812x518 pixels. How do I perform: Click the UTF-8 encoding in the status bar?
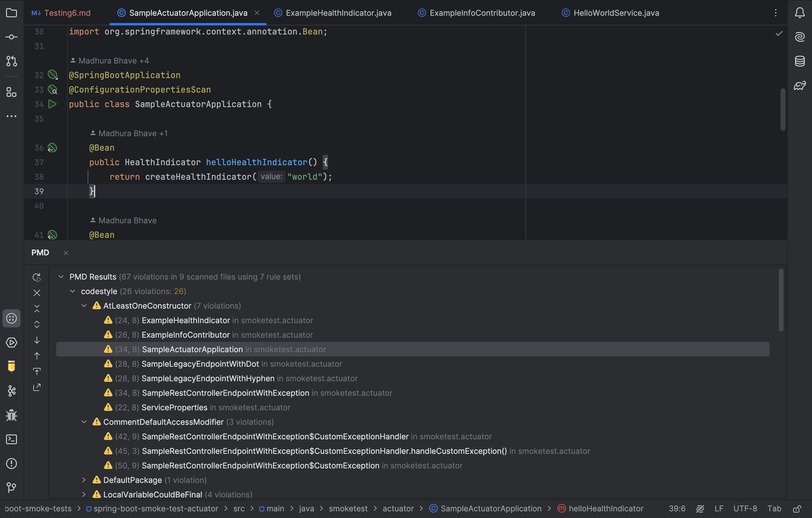pos(745,509)
